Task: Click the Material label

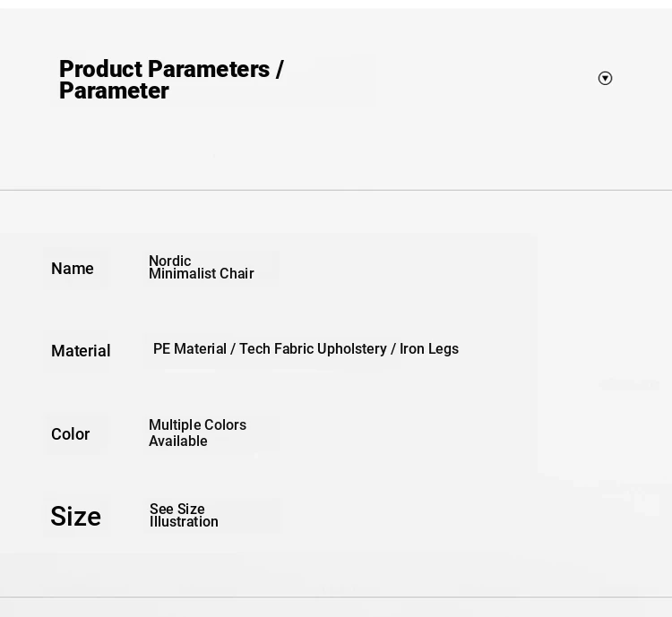Action: 81,351
